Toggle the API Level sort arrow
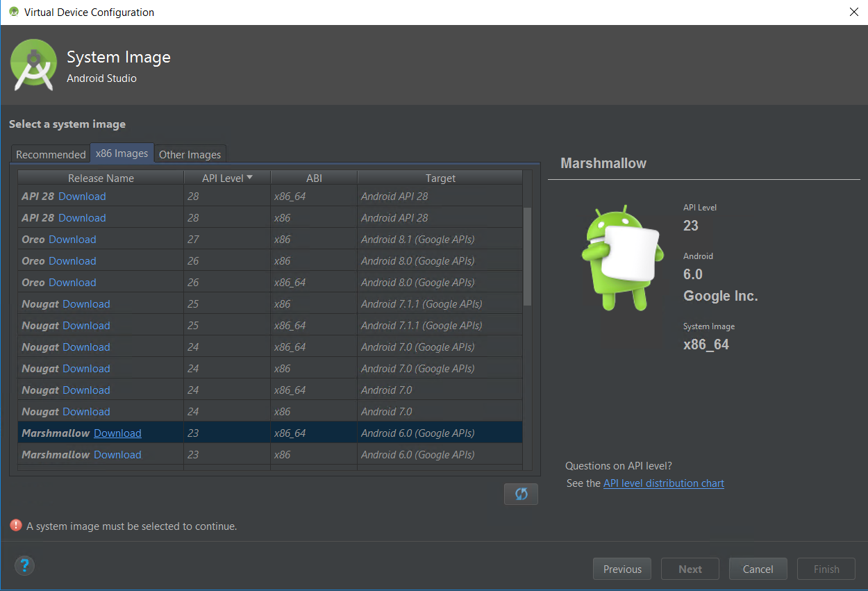The width and height of the screenshot is (868, 591). 249,178
